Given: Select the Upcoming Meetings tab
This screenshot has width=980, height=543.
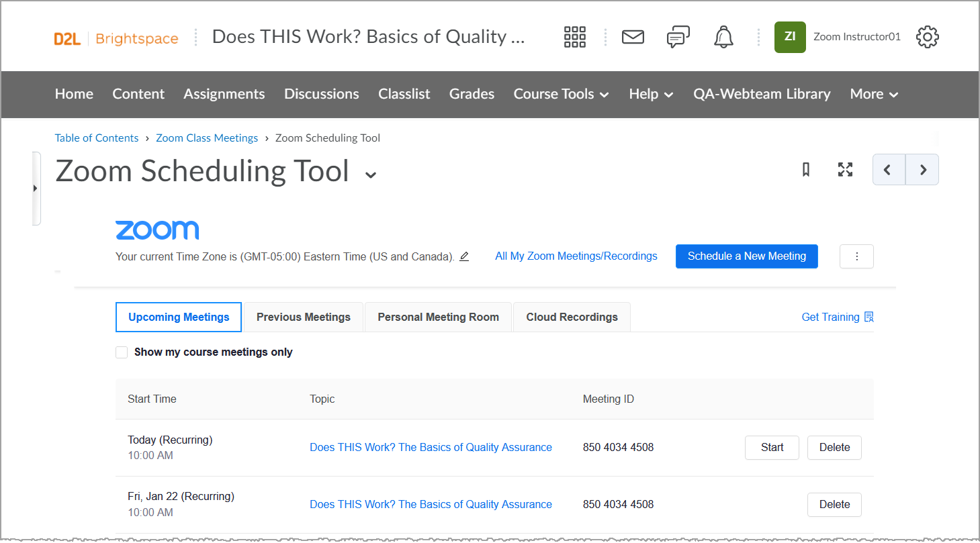Looking at the screenshot, I should [179, 317].
